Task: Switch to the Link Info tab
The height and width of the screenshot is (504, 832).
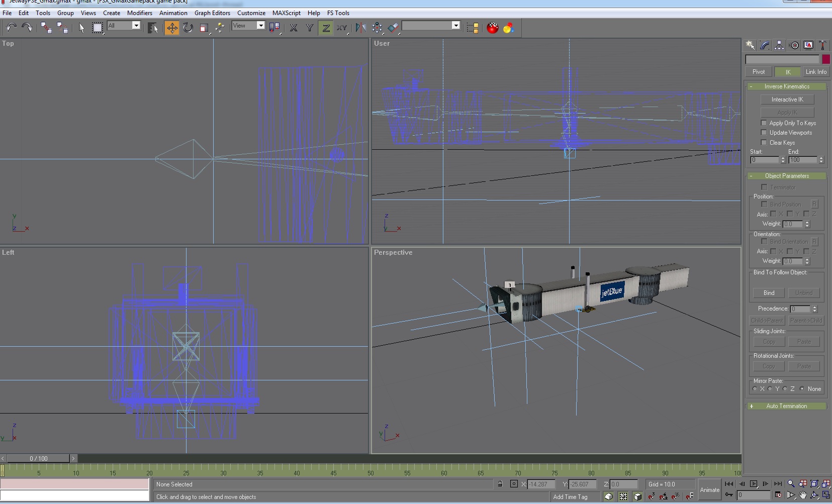Action: click(x=815, y=71)
